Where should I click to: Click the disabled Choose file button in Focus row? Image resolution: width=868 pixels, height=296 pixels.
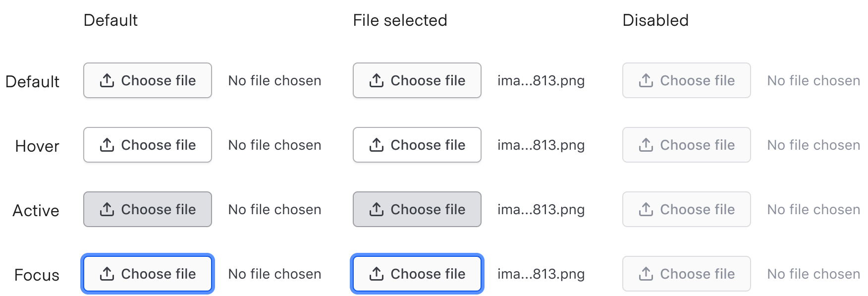coord(686,274)
